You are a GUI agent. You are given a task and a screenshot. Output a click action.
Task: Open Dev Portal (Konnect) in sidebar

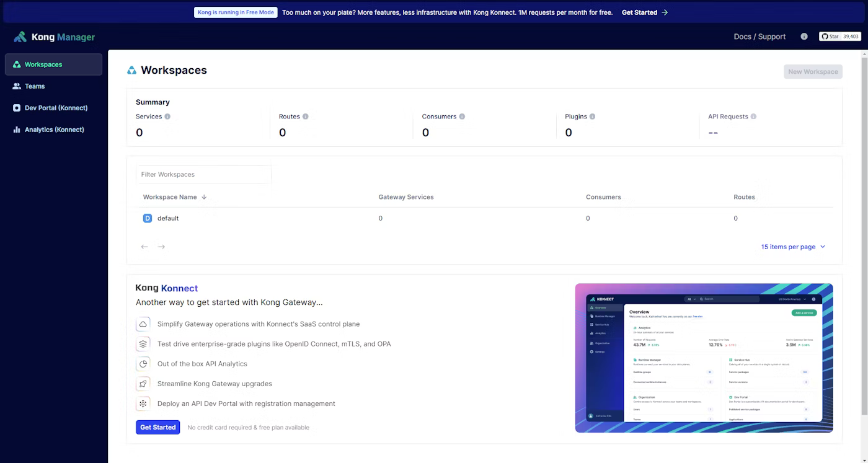click(x=56, y=108)
